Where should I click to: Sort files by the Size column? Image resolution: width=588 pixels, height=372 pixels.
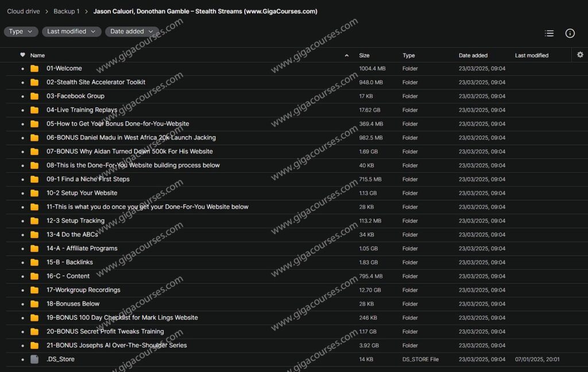[364, 56]
